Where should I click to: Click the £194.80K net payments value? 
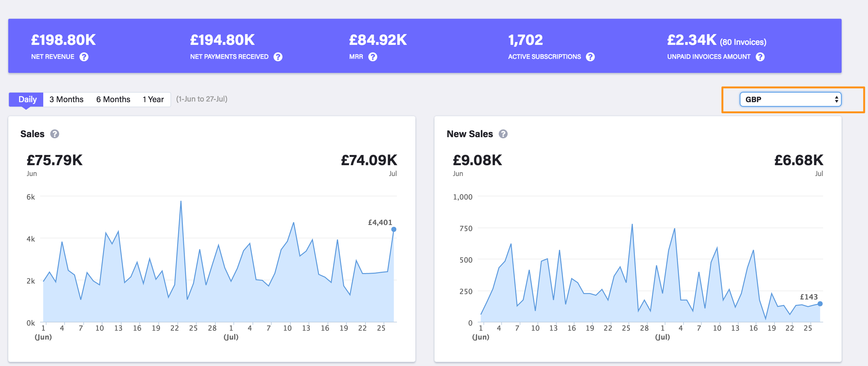pos(222,40)
